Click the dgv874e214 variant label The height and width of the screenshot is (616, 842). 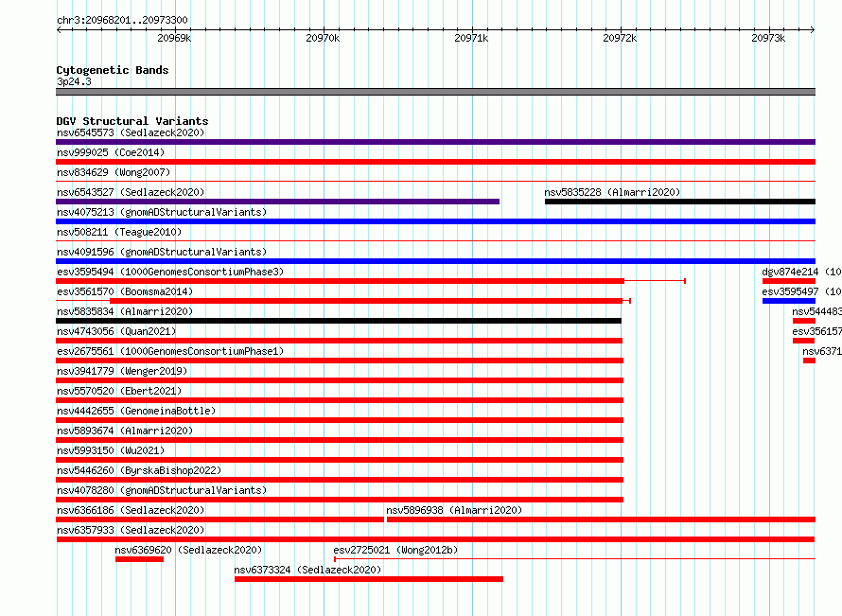point(801,272)
